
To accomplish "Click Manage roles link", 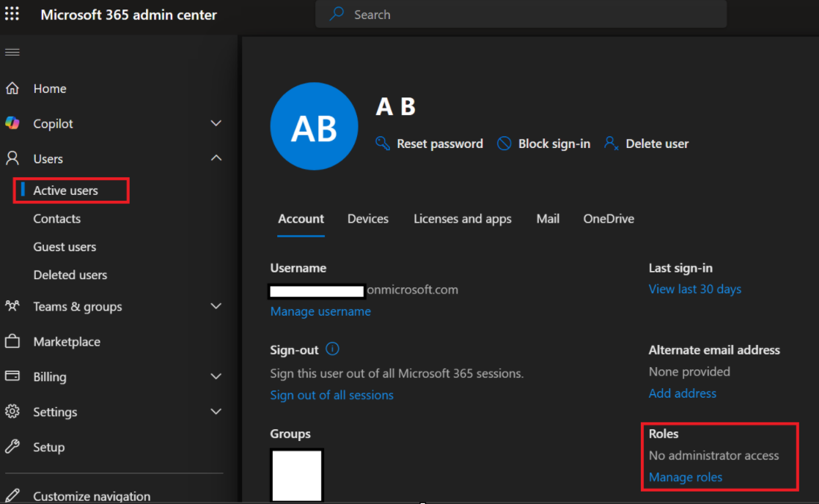I will (686, 477).
